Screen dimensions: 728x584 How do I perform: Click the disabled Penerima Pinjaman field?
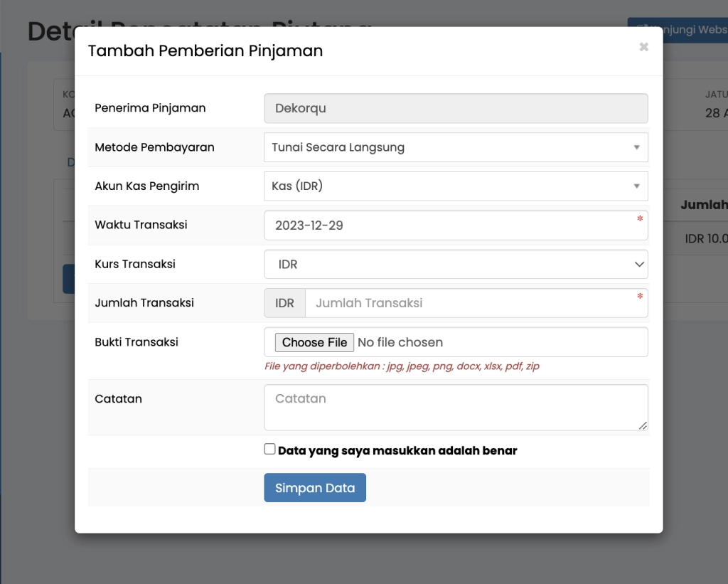click(x=456, y=108)
